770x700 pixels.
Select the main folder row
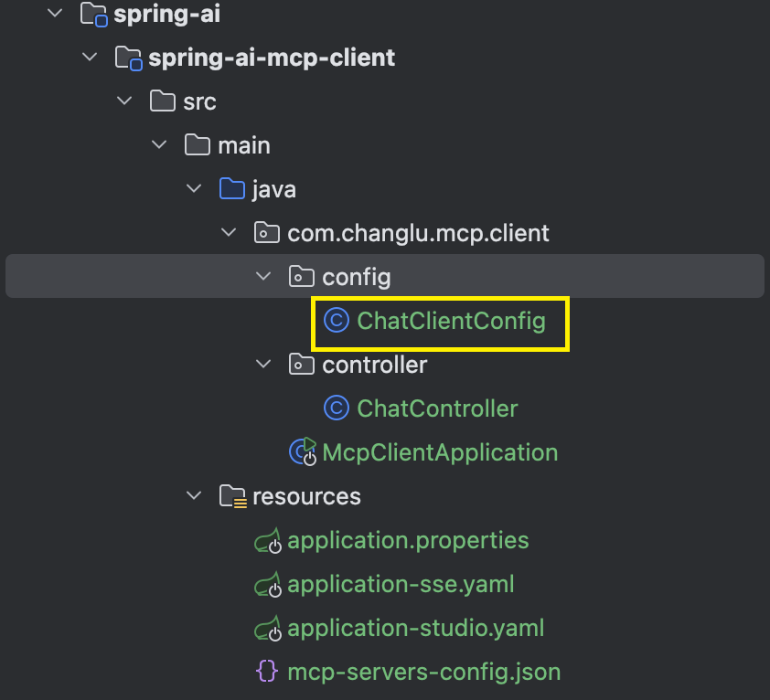[244, 145]
